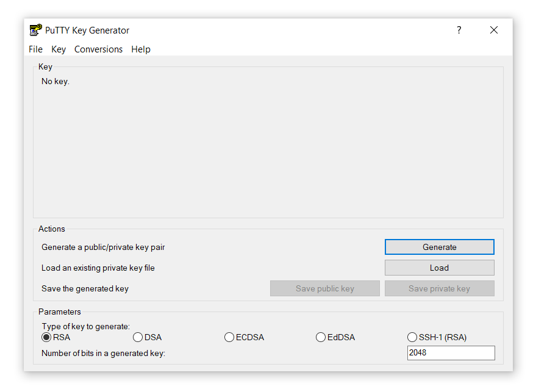The image size is (547, 392).
Task: Click 'Type of key to generate:' label
Action: coord(86,326)
